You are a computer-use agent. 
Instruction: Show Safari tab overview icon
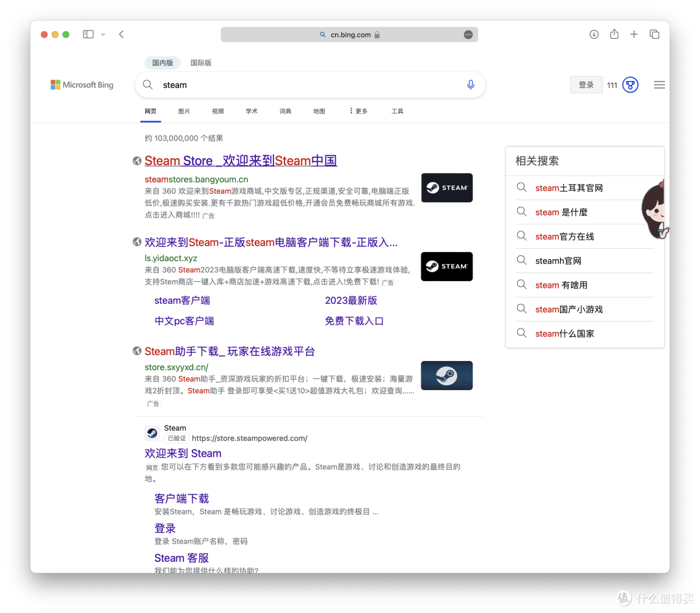[x=655, y=34]
